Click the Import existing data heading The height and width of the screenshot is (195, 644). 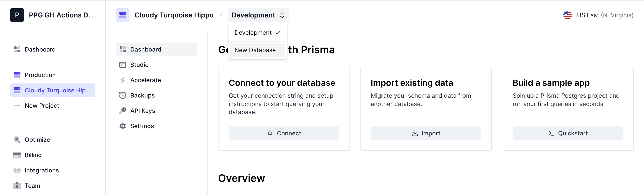412,83
